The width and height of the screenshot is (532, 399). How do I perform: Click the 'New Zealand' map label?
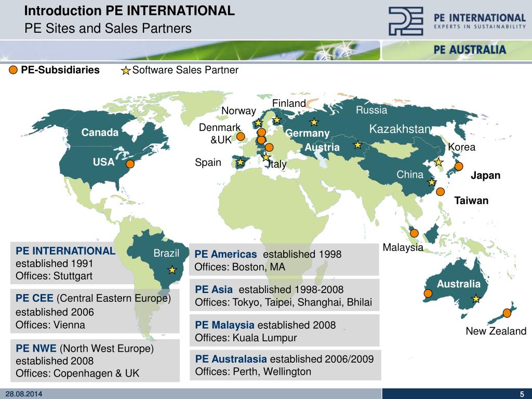(x=496, y=331)
